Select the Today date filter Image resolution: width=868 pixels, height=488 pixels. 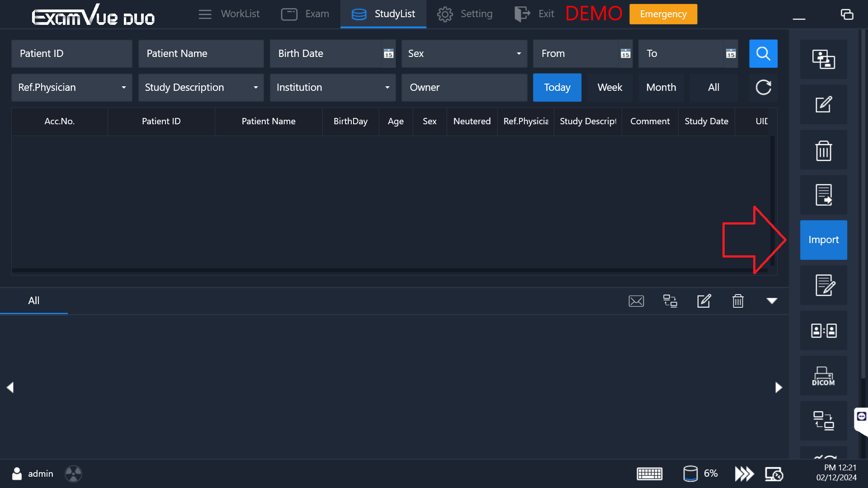pyautogui.click(x=557, y=88)
